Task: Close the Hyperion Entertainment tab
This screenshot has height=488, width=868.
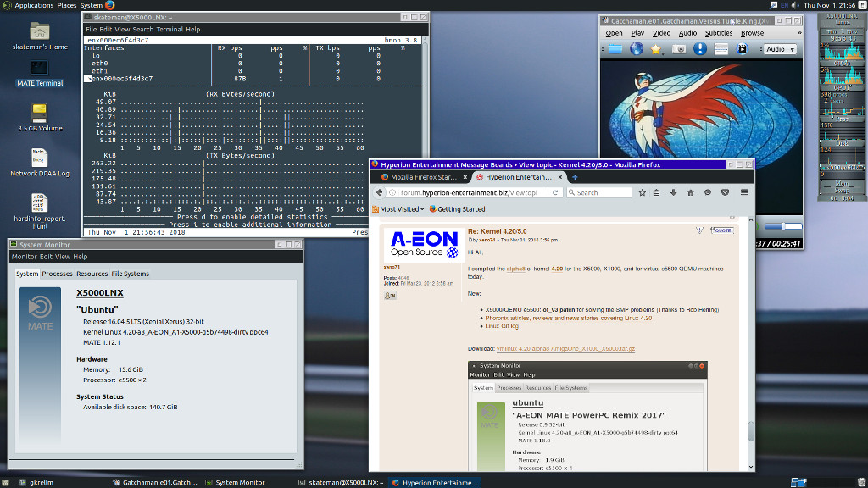Action: 560,177
